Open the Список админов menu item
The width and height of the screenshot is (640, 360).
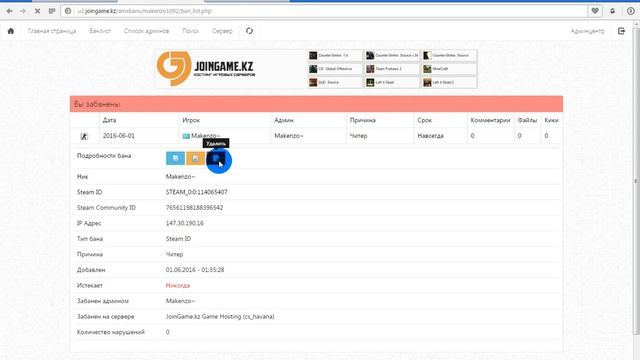pyautogui.click(x=147, y=31)
